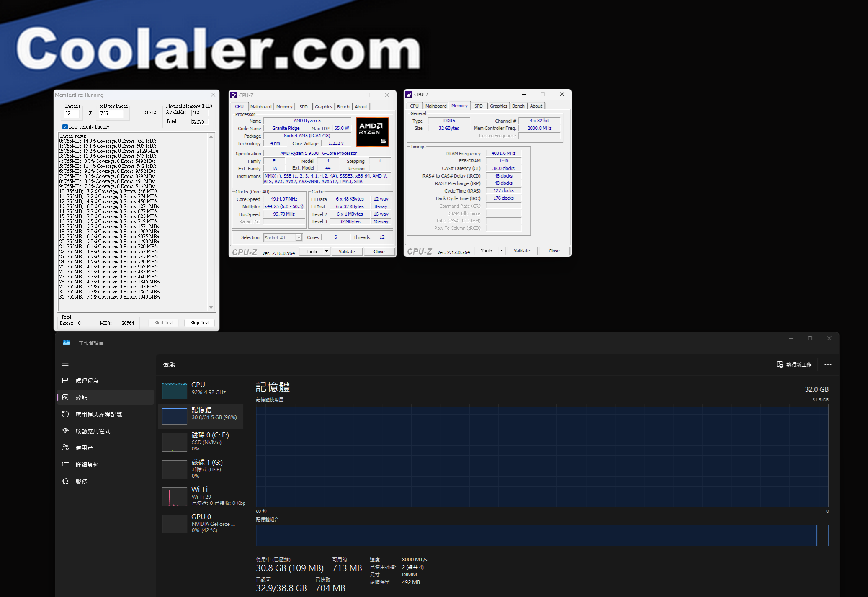Open the Processes sidebar icon
Image resolution: width=868 pixels, height=597 pixels.
click(x=65, y=381)
